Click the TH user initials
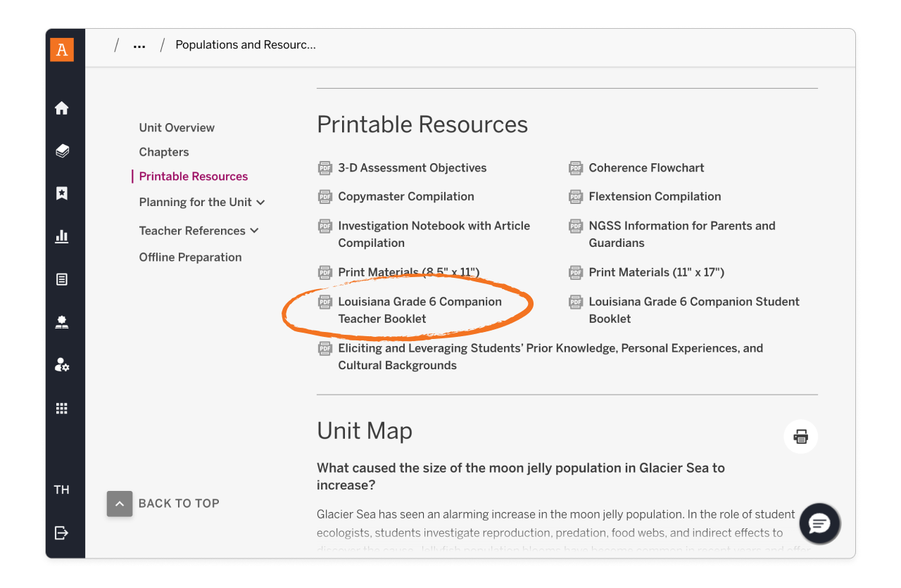Screen dimensions: 901x588 (62, 490)
